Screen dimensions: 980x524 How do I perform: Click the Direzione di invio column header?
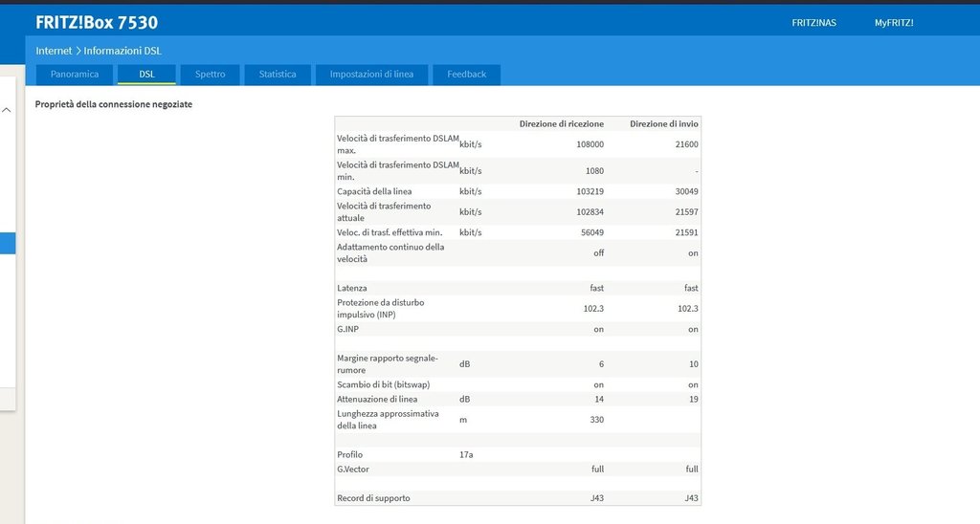663,124
